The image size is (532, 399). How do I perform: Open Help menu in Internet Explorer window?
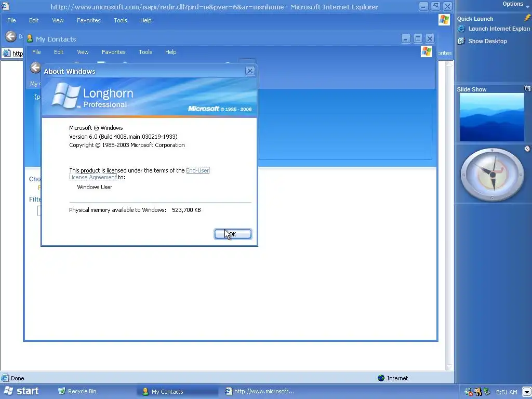(x=146, y=20)
